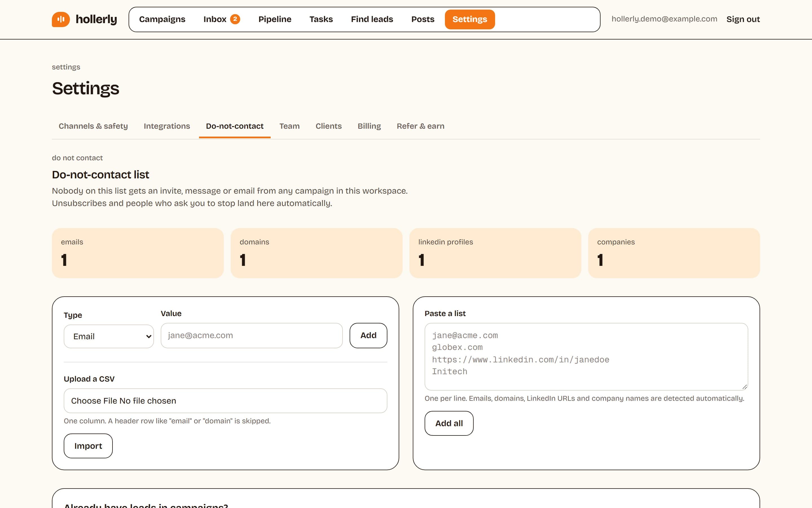Click the hollerly orange logo icon
Image resolution: width=812 pixels, height=508 pixels.
pyautogui.click(x=61, y=19)
